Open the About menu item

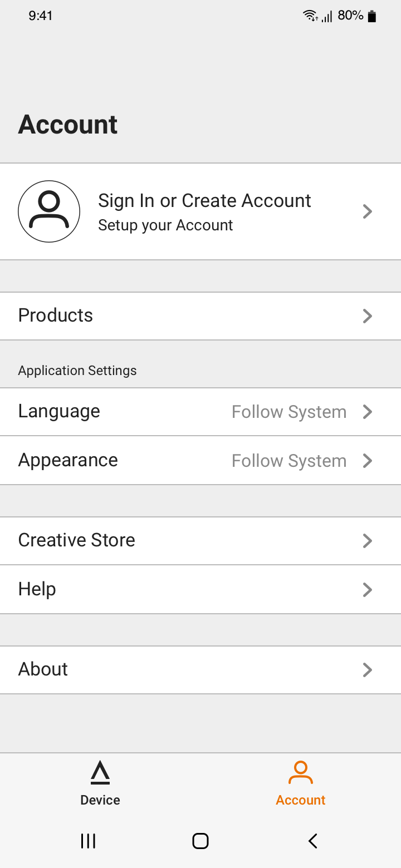point(200,670)
